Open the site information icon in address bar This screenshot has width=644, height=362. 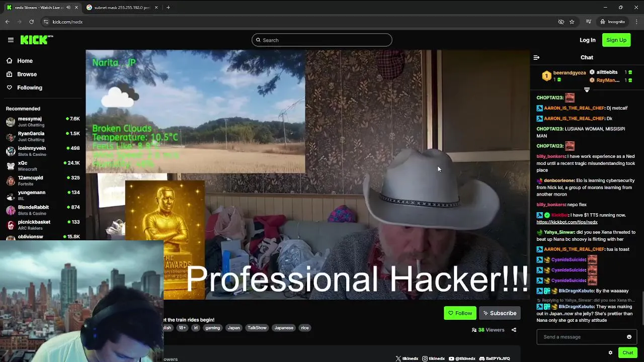coord(46,22)
